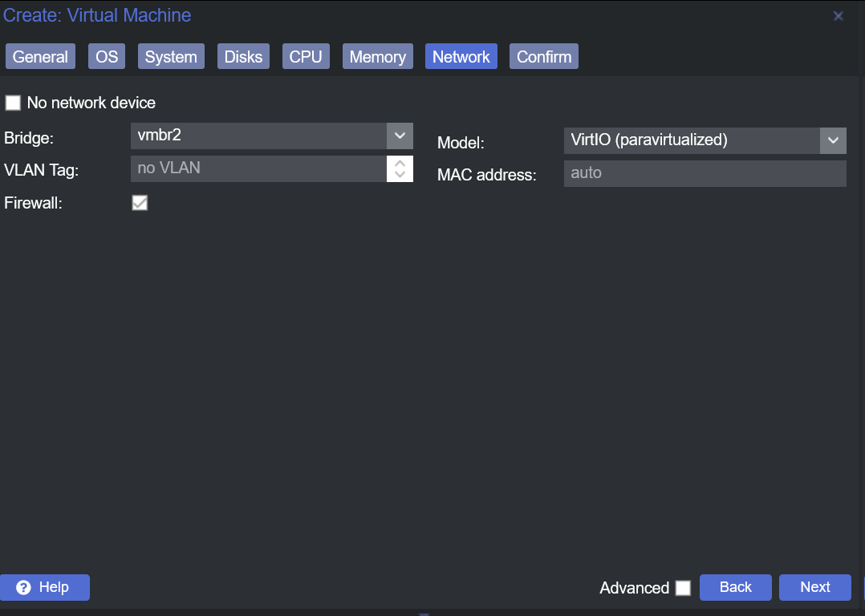Enable the Advanced options checkbox
The height and width of the screenshot is (616, 865).
683,588
